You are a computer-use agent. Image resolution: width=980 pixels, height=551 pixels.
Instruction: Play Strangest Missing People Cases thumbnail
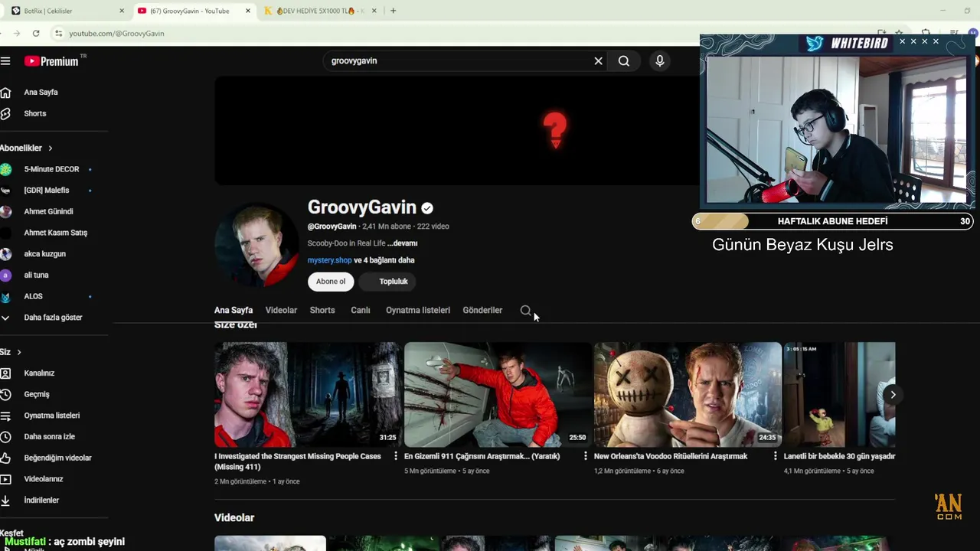point(308,395)
